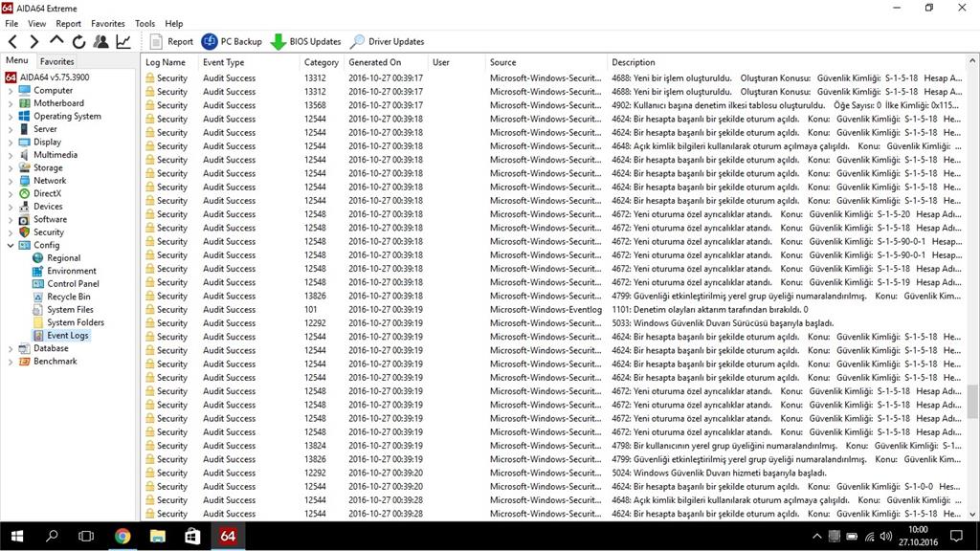
Task: Sort by the Log Name column header
Action: click(169, 62)
